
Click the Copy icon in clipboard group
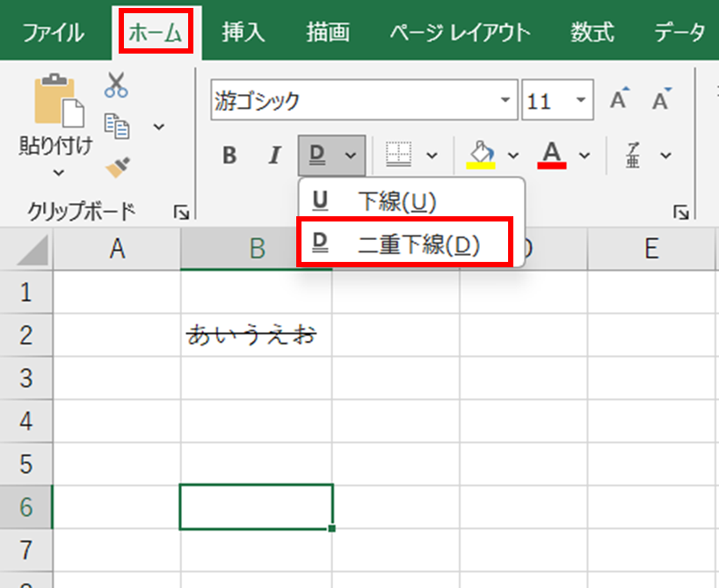(116, 126)
